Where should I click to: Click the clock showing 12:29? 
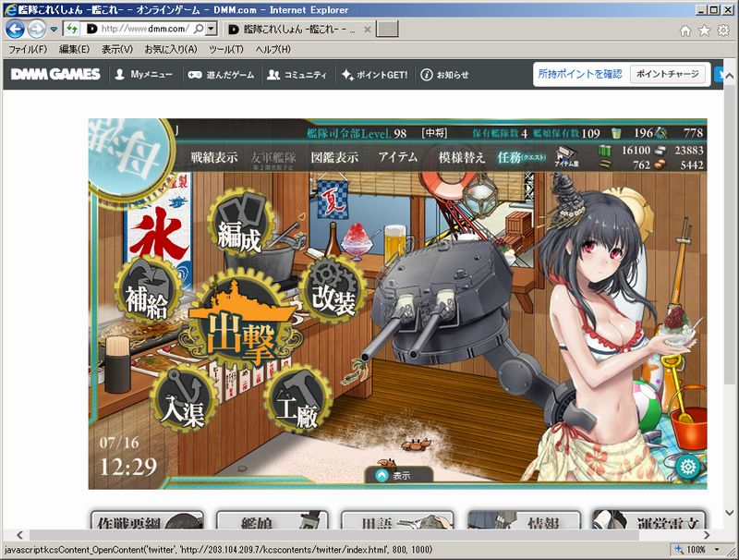coord(128,467)
